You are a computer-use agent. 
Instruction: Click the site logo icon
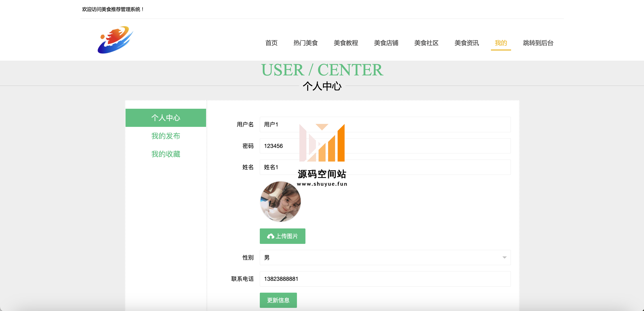[115, 40]
